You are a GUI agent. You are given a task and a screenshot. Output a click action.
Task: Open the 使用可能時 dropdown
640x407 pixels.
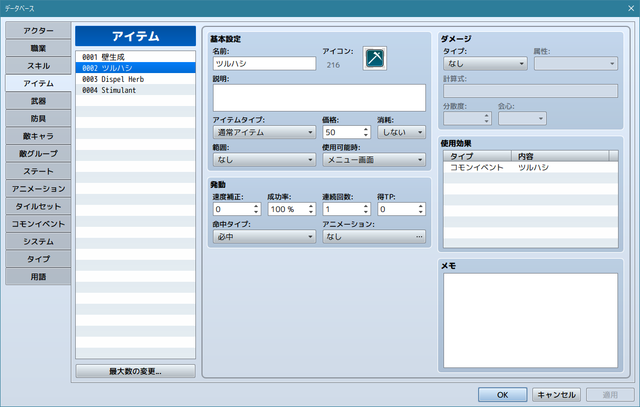pyautogui.click(x=374, y=160)
